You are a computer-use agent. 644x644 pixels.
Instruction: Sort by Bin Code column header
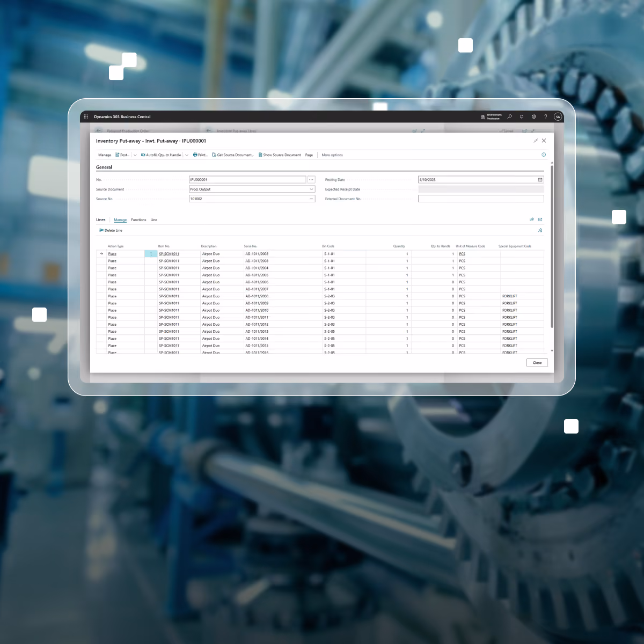click(x=328, y=246)
